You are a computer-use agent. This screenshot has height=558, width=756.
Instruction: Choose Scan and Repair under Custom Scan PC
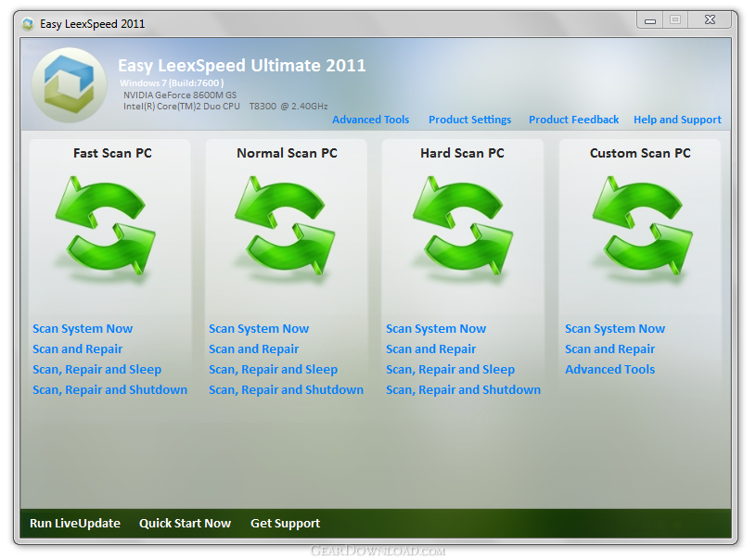[x=609, y=349]
